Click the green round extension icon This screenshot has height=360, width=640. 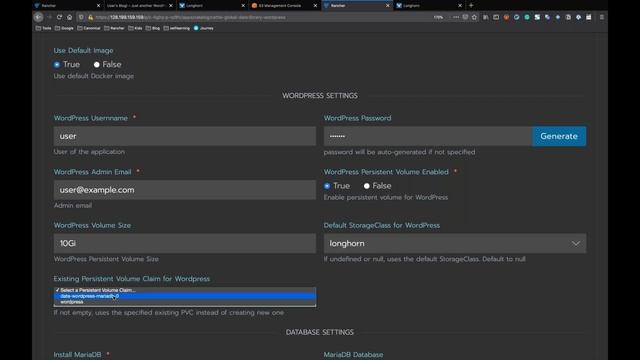(527, 17)
